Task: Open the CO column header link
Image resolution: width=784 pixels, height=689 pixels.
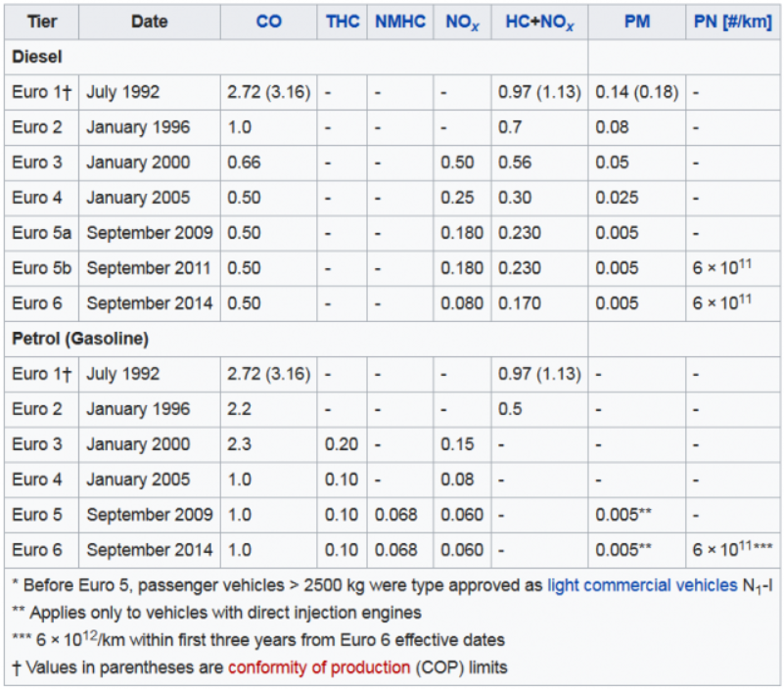Action: point(268,22)
